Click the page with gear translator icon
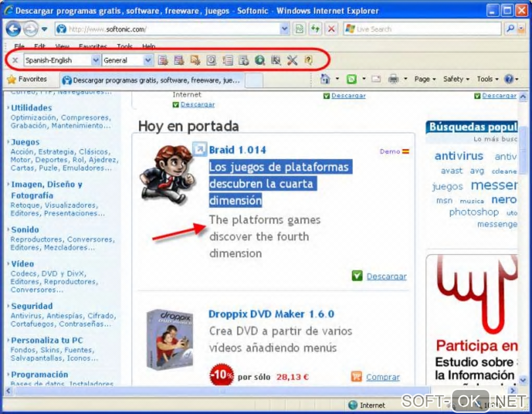The width and height of the screenshot is (532, 414). 244,61
